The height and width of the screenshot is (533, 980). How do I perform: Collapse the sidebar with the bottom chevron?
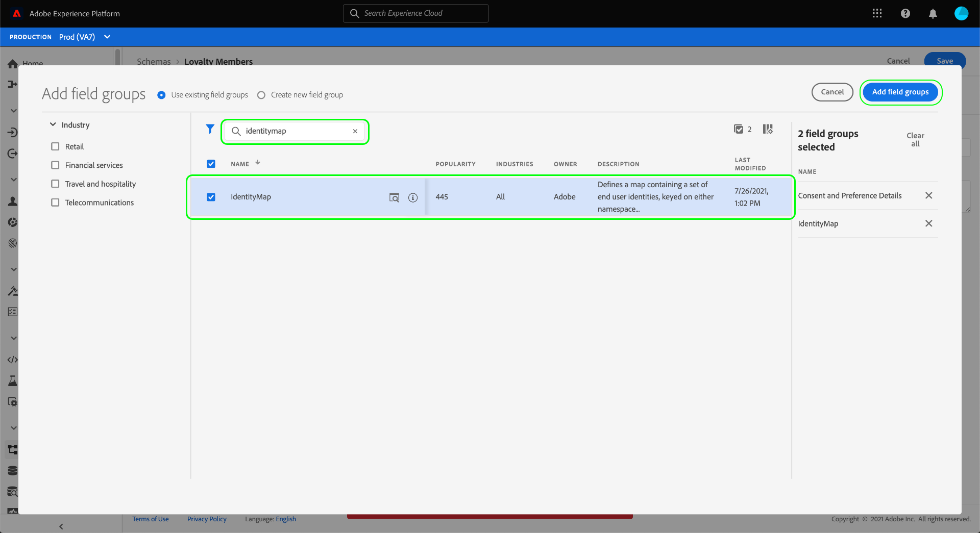tap(61, 526)
